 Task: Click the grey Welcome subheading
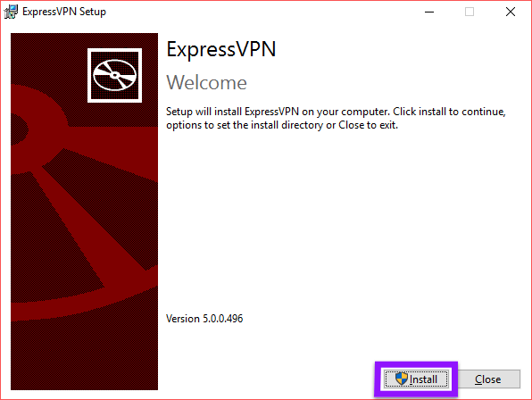206,82
